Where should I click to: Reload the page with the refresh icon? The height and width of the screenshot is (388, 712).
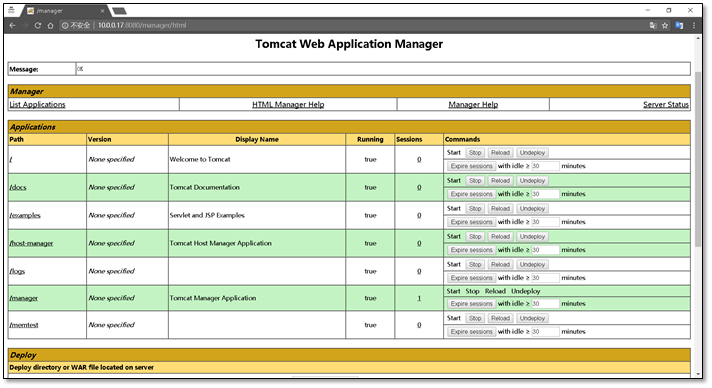[x=38, y=25]
